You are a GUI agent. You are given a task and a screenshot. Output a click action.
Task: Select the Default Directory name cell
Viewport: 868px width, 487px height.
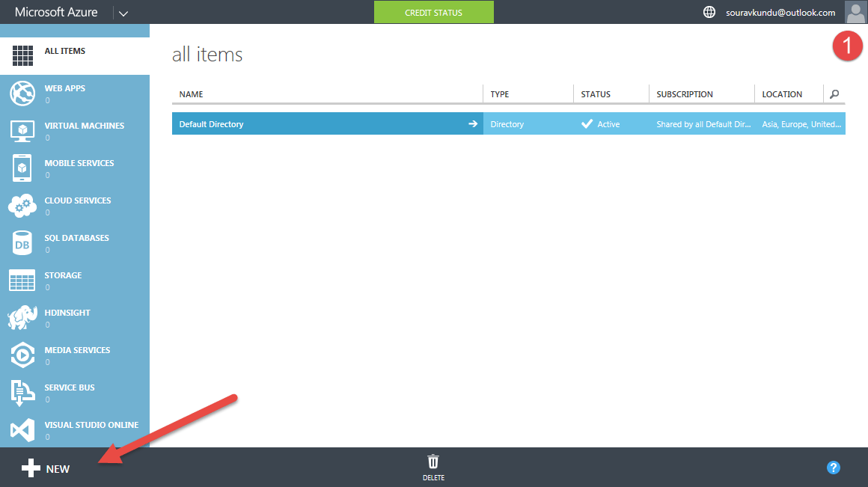click(327, 123)
